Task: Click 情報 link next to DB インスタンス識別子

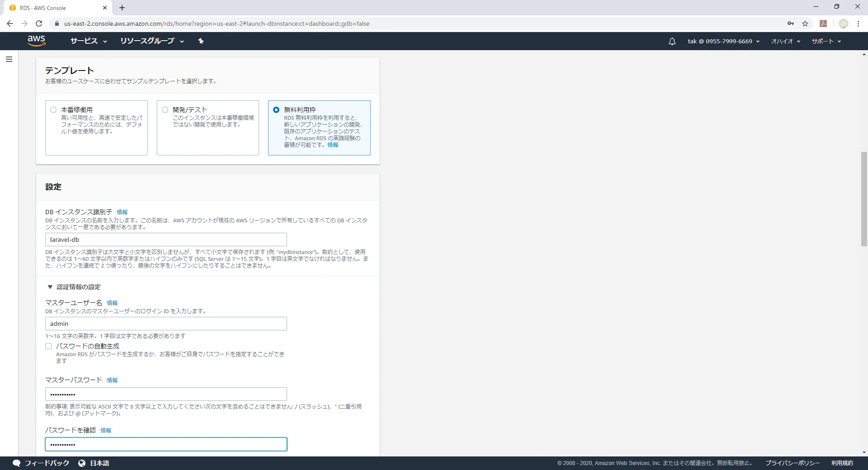Action: tap(122, 212)
